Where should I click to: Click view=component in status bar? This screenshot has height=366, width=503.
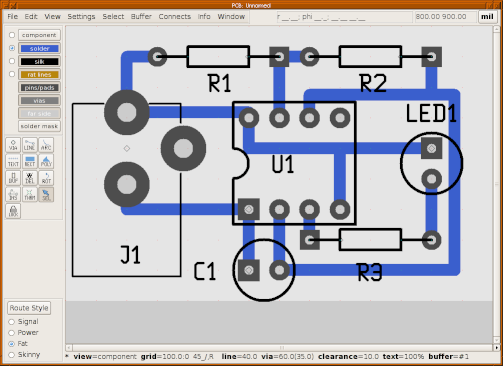[105, 357]
